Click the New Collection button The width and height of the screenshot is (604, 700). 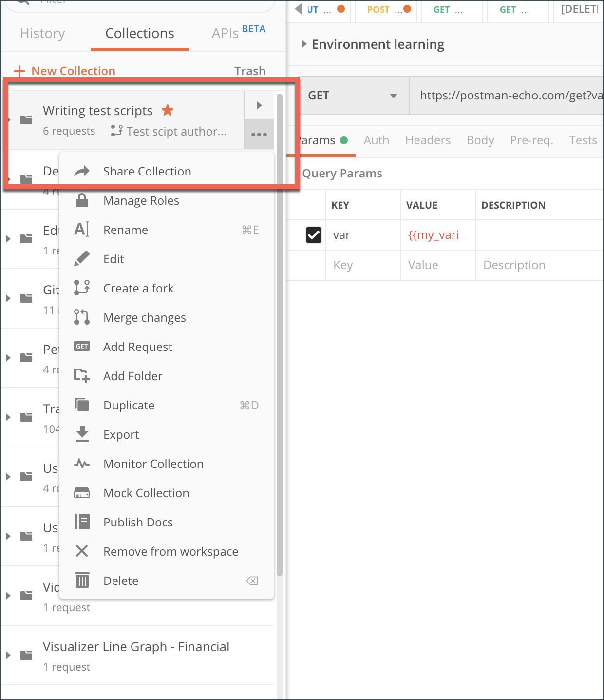coord(65,71)
